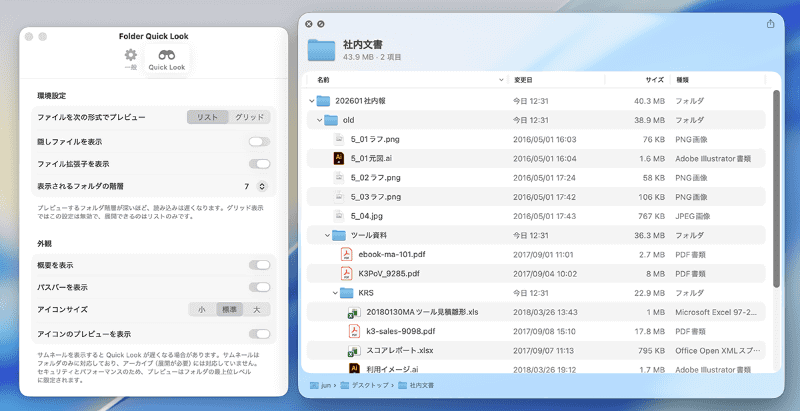800x411 pixels.
Task: Toggle アイコンのプレビューを表示 switch
Action: (x=259, y=334)
